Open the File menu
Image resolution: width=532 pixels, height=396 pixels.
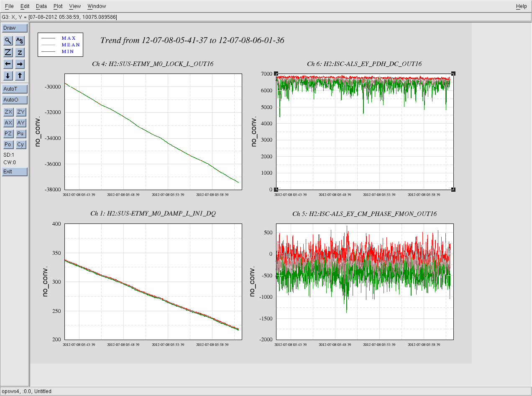(x=9, y=6)
